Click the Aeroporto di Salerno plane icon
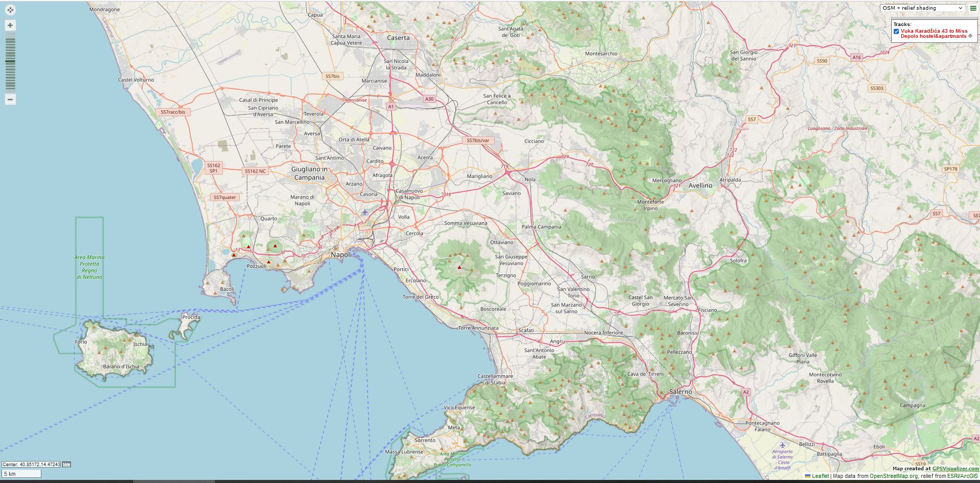Image resolution: width=980 pixels, height=483 pixels. 783,445
